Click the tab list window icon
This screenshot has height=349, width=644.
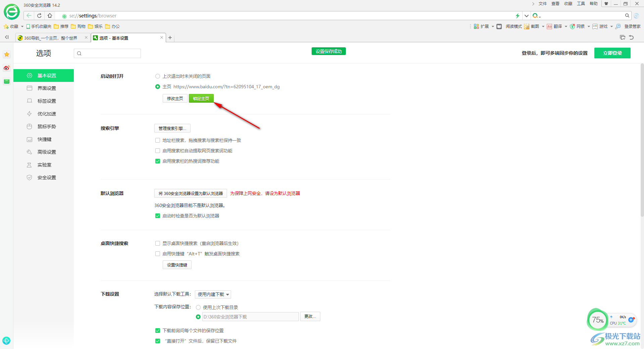(x=623, y=37)
